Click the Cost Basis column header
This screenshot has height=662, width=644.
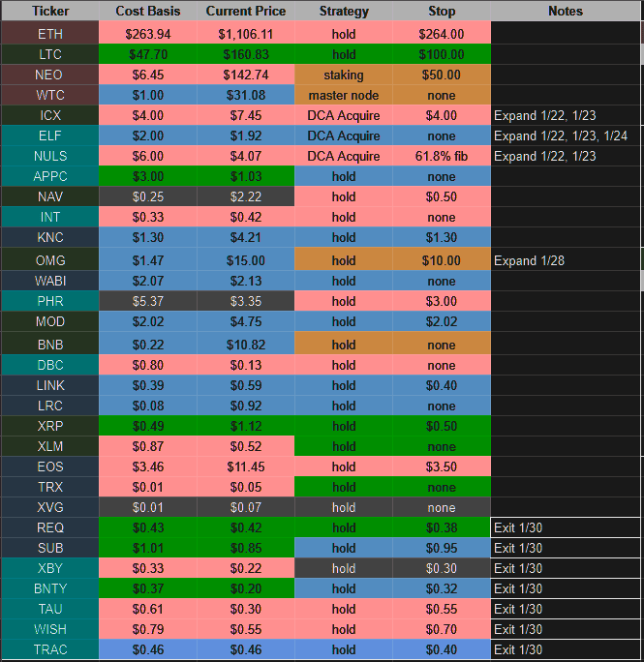click(148, 11)
